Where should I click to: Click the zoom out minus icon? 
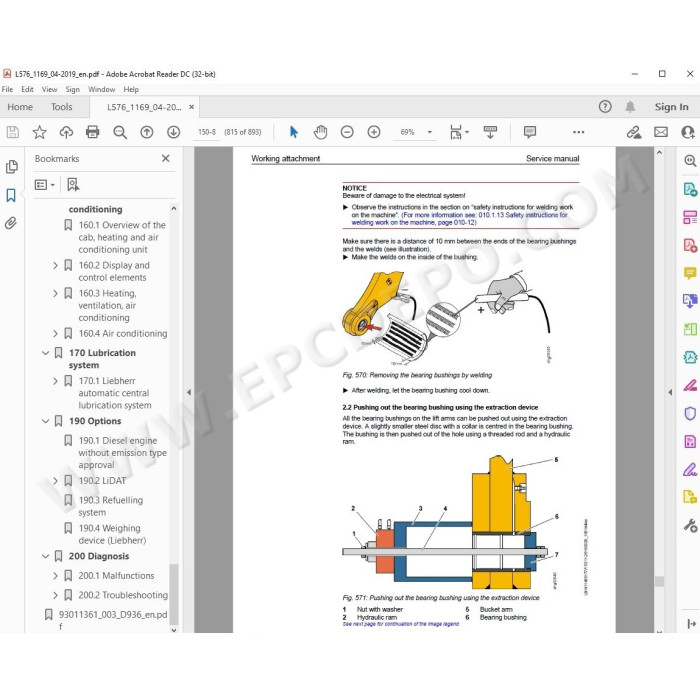pyautogui.click(x=347, y=132)
